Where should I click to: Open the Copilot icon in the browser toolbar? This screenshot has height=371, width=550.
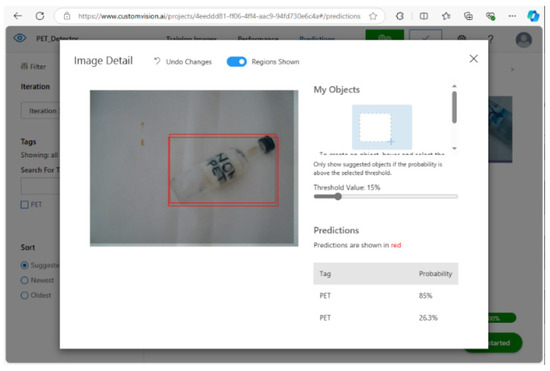tap(533, 16)
